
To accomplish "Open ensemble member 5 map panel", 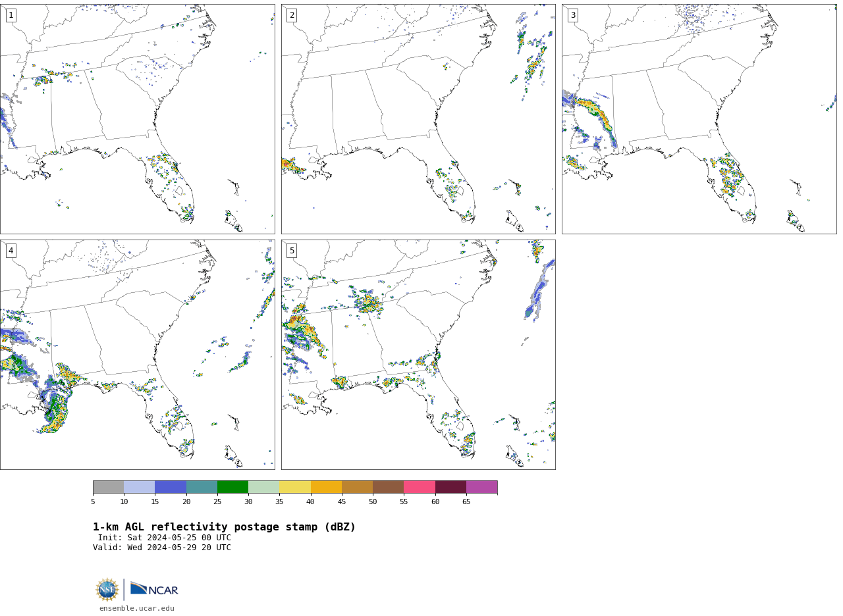I will point(418,355).
